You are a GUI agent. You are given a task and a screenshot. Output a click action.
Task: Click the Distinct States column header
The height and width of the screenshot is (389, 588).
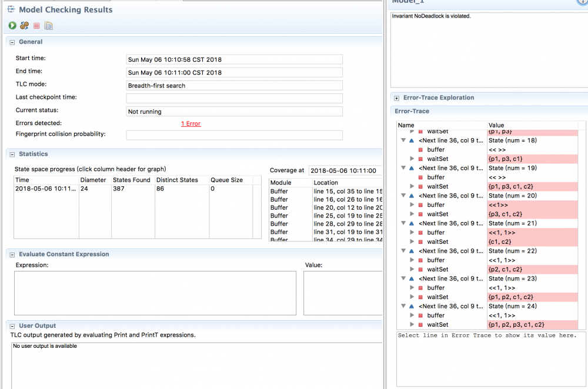click(182, 180)
